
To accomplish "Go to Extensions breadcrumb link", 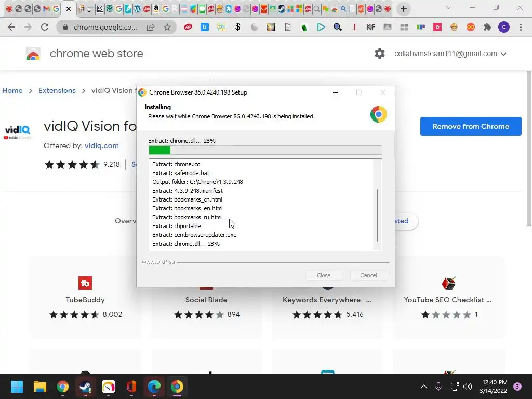I will pos(57,90).
